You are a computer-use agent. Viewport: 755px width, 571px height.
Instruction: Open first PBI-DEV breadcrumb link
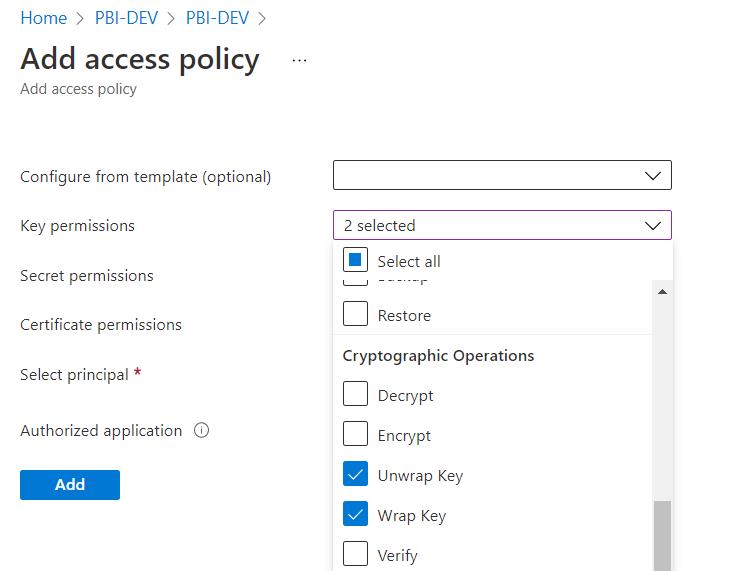[131, 18]
